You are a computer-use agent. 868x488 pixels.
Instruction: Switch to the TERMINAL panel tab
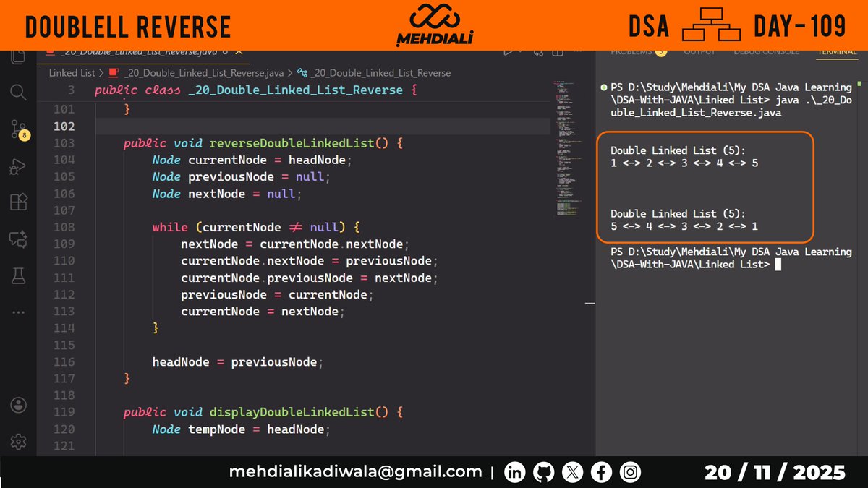[836, 53]
